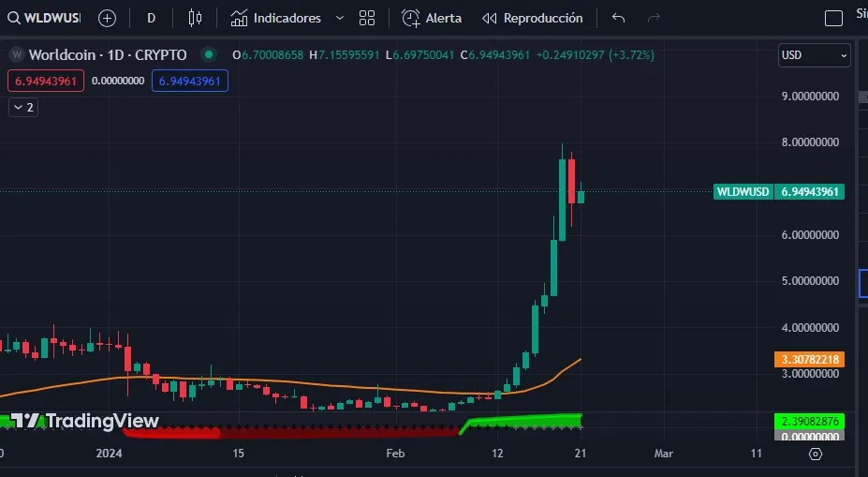Expand the indicator favorites chevron
The height and width of the screenshot is (477, 868).
point(340,19)
